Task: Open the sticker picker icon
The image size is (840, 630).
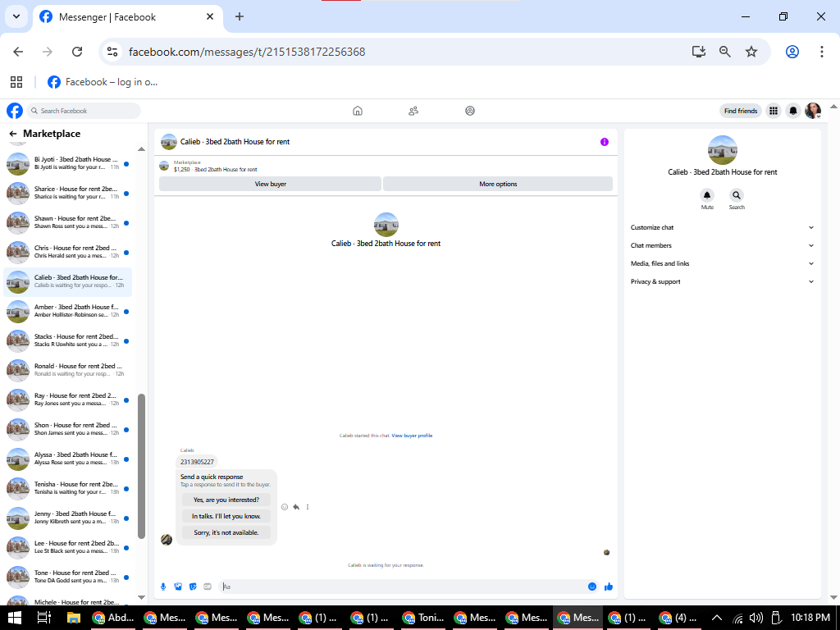Action: click(x=193, y=587)
